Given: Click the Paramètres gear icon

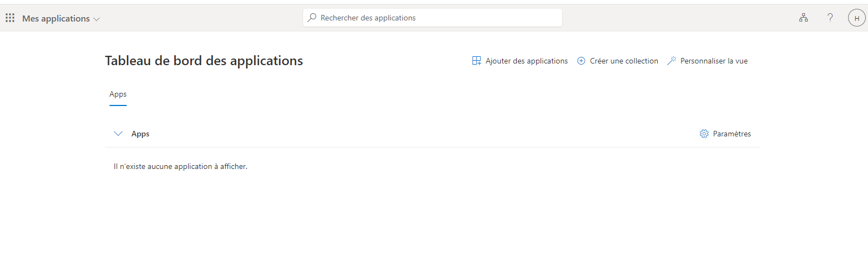Looking at the screenshot, I should pos(704,134).
